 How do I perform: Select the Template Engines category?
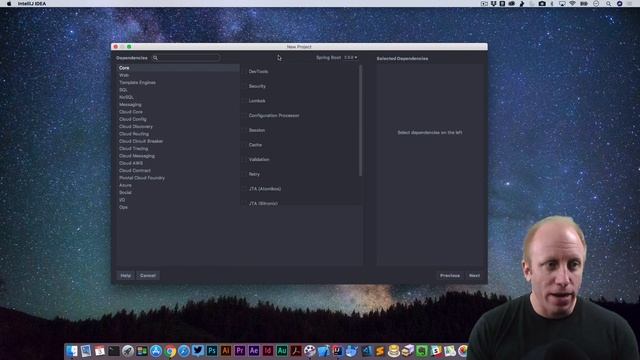click(x=178, y=82)
